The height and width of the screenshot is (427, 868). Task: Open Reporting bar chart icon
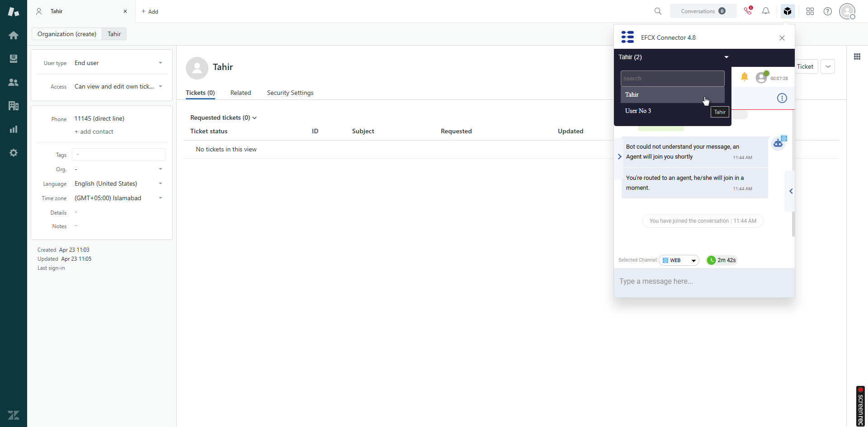coord(14,129)
